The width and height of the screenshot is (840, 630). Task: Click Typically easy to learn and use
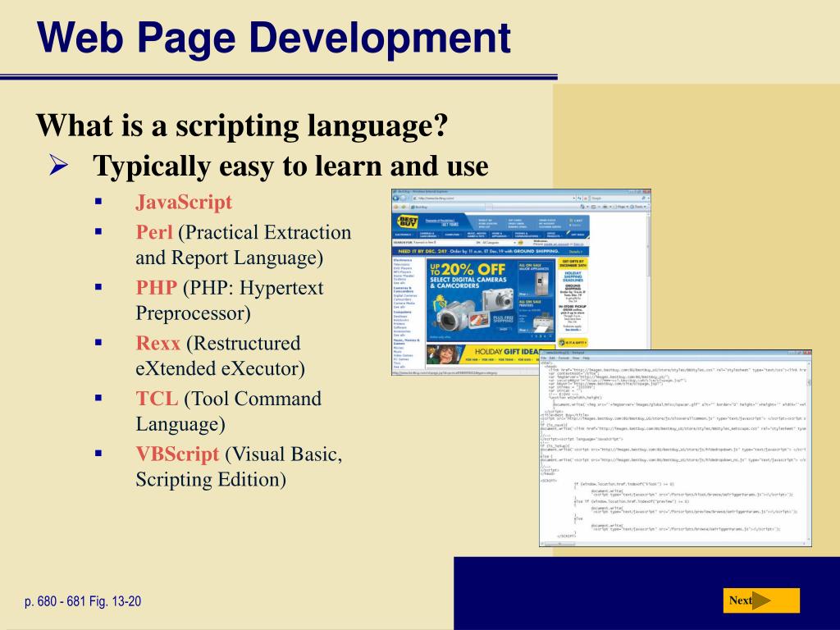click(290, 166)
